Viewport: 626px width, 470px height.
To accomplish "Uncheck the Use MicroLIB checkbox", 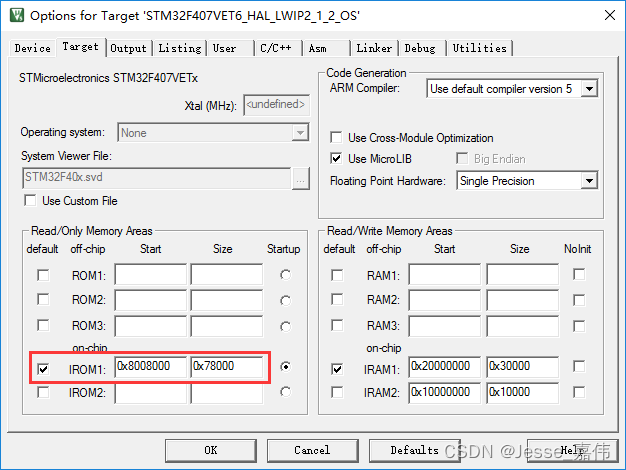I will point(336,159).
